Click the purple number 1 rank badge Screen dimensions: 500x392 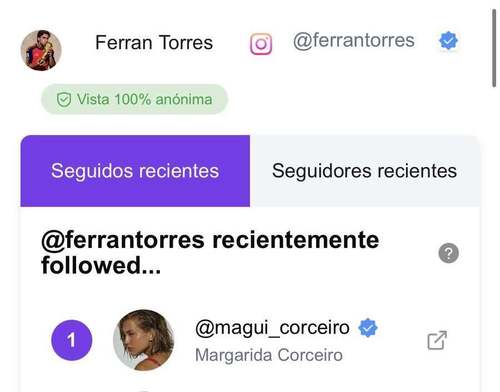click(x=72, y=340)
